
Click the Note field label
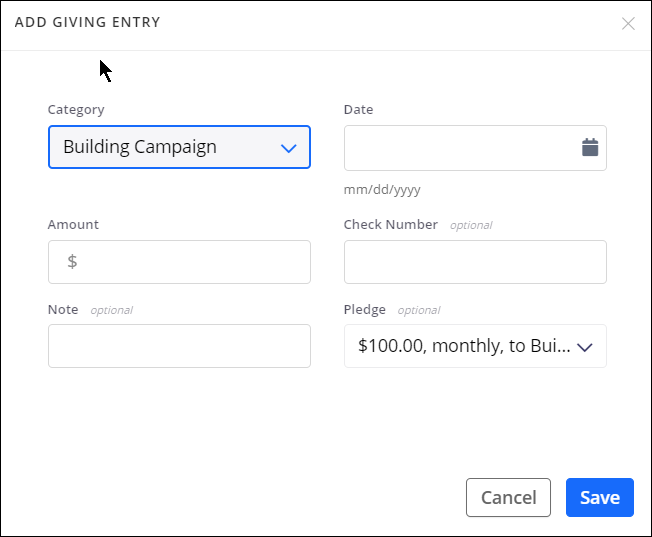click(63, 310)
